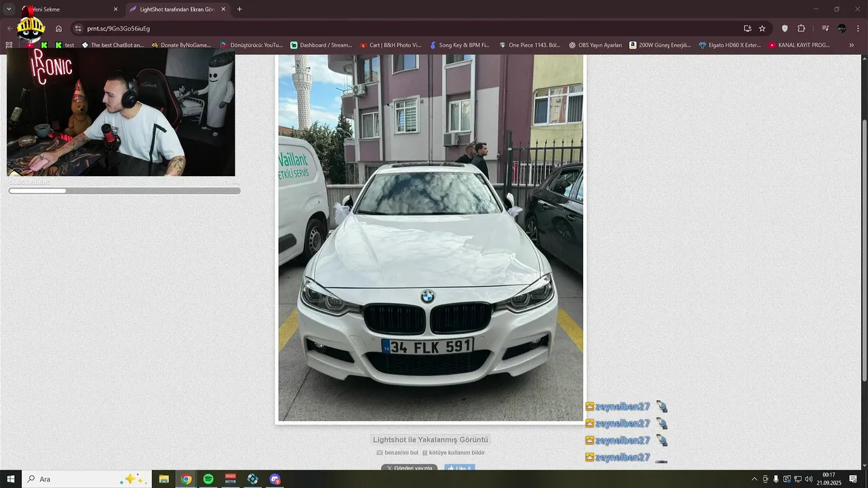The image size is (868, 488).
Task: Open the Extensions puzzle icon
Action: 802,28
